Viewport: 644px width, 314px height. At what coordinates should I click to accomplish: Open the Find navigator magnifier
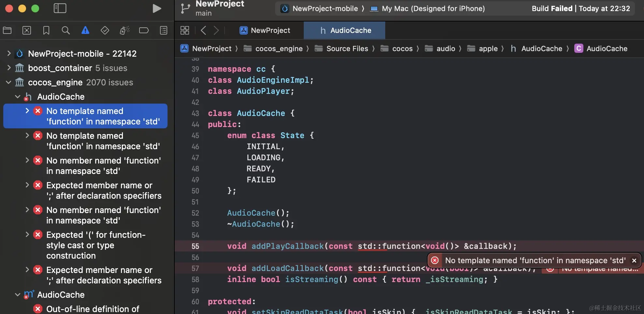click(66, 30)
